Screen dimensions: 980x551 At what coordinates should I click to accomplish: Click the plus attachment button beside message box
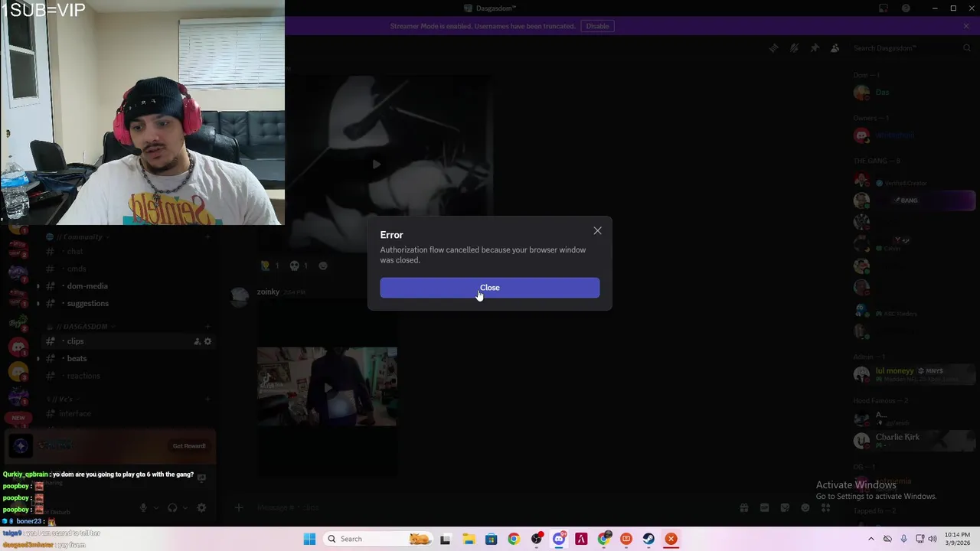click(239, 507)
